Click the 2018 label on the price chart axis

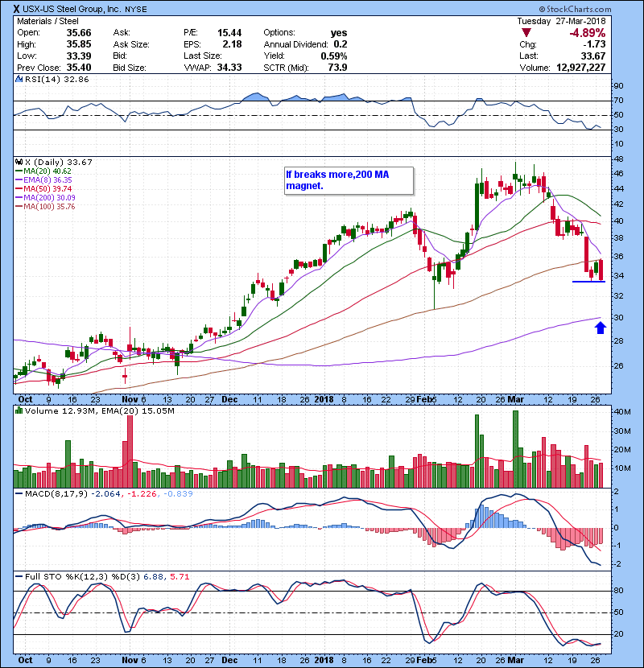[x=324, y=399]
